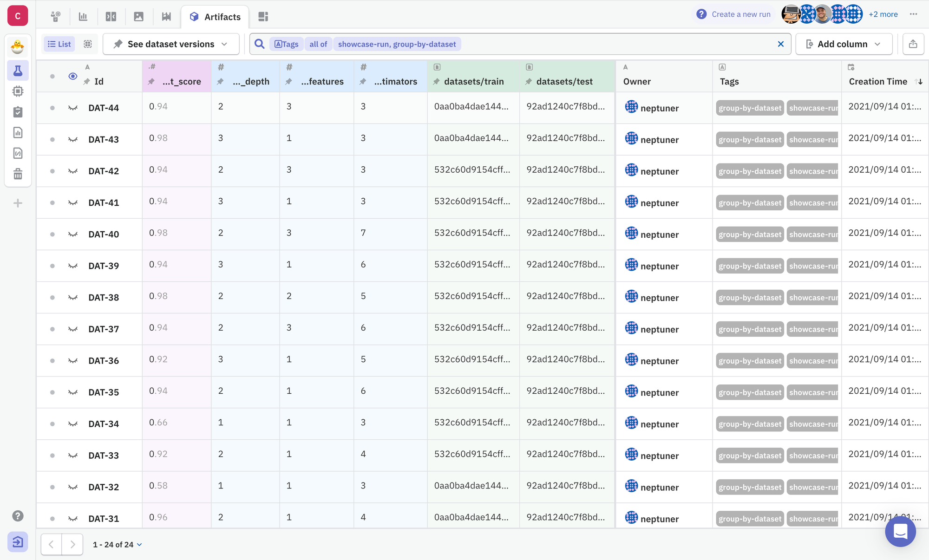Clear the tags search filter

coord(780,44)
